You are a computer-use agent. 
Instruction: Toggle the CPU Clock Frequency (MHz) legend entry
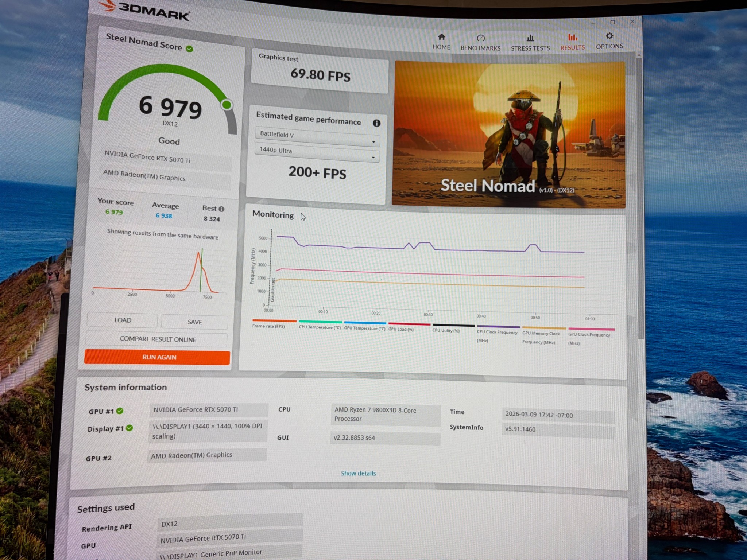click(x=498, y=334)
